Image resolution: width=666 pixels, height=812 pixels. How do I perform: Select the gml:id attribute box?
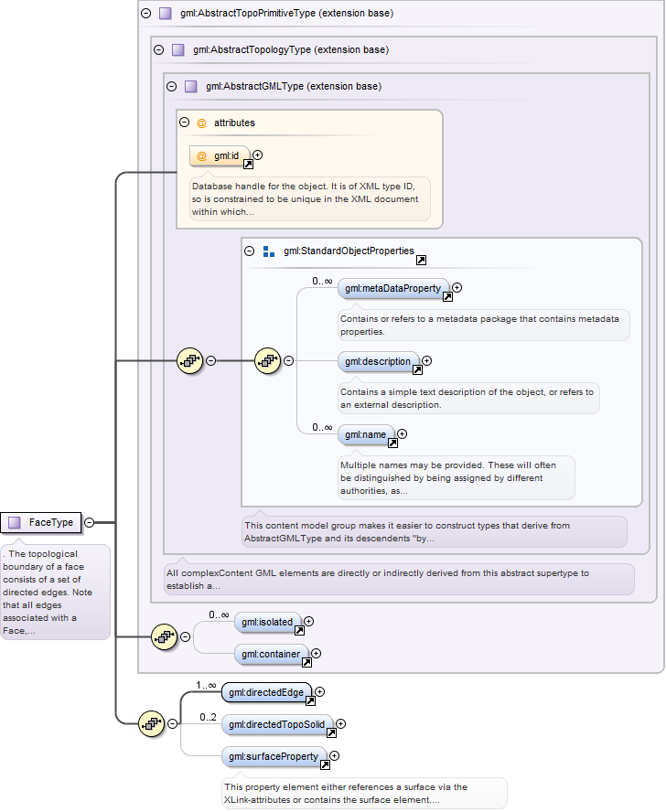click(220, 155)
